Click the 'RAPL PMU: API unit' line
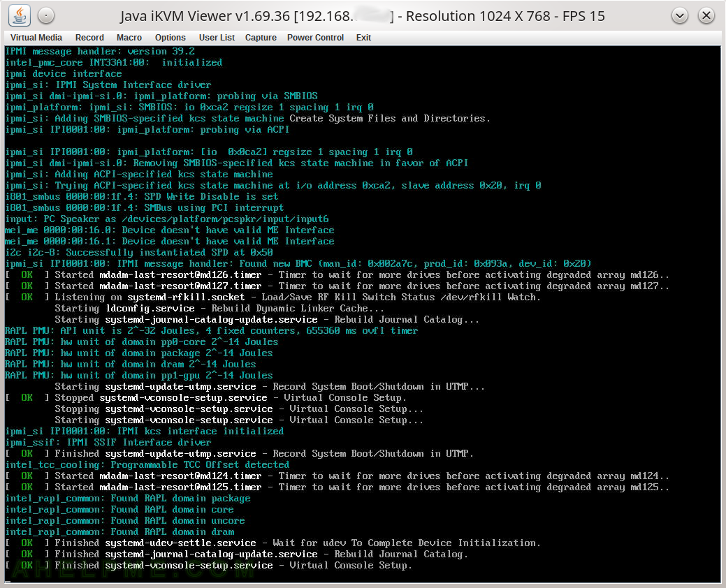The image size is (726, 588). [212, 330]
